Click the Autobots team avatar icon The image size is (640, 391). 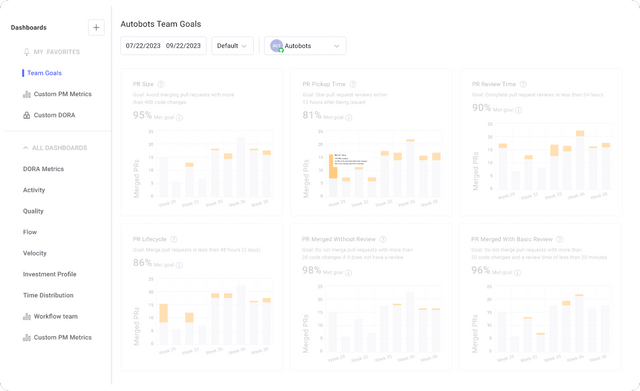point(276,46)
